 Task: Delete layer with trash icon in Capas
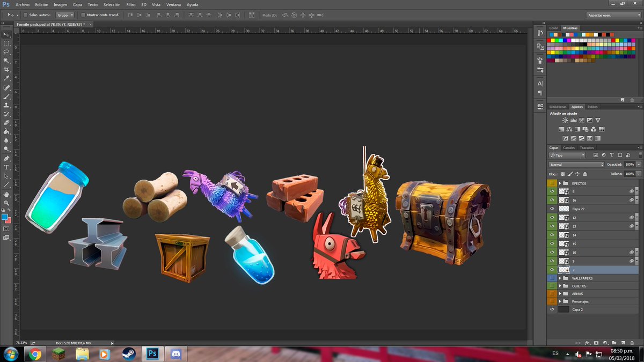coord(631,342)
